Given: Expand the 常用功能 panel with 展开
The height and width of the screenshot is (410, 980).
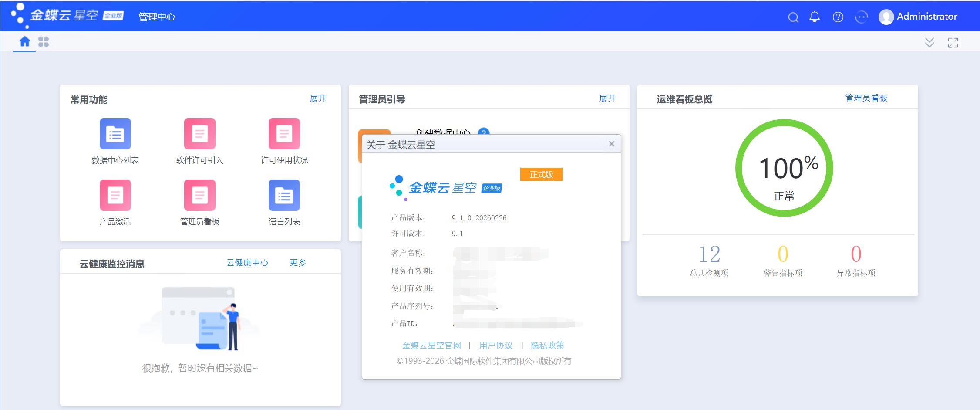Looking at the screenshot, I should point(318,98).
